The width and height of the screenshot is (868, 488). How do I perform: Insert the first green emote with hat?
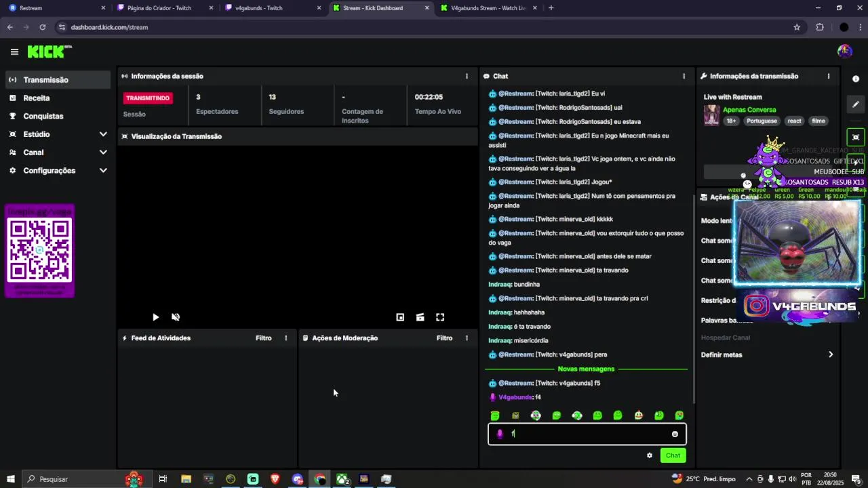(495, 415)
